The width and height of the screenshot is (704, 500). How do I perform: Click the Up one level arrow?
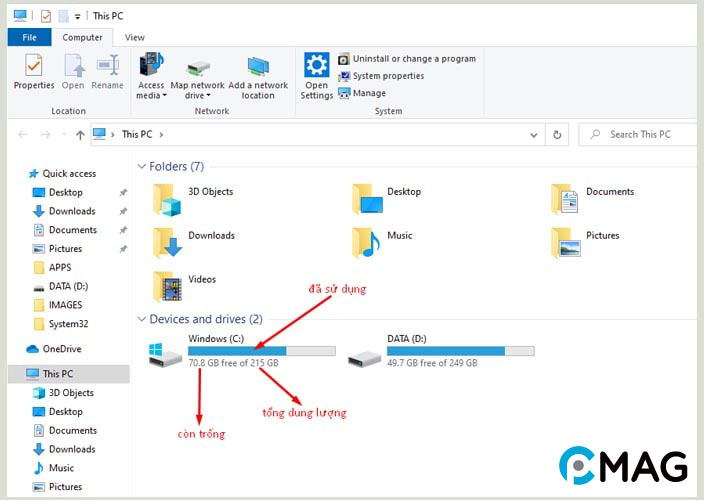[80, 135]
